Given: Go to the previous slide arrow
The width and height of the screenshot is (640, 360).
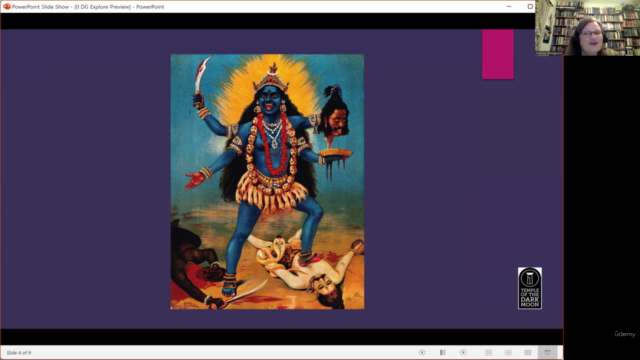Looking at the screenshot, I should click(422, 352).
